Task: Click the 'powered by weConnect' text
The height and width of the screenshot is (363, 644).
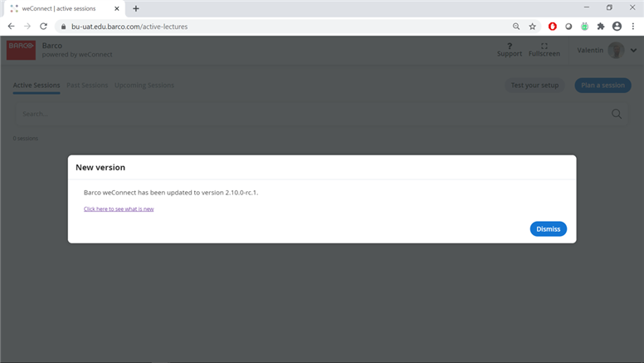Action: click(x=77, y=54)
